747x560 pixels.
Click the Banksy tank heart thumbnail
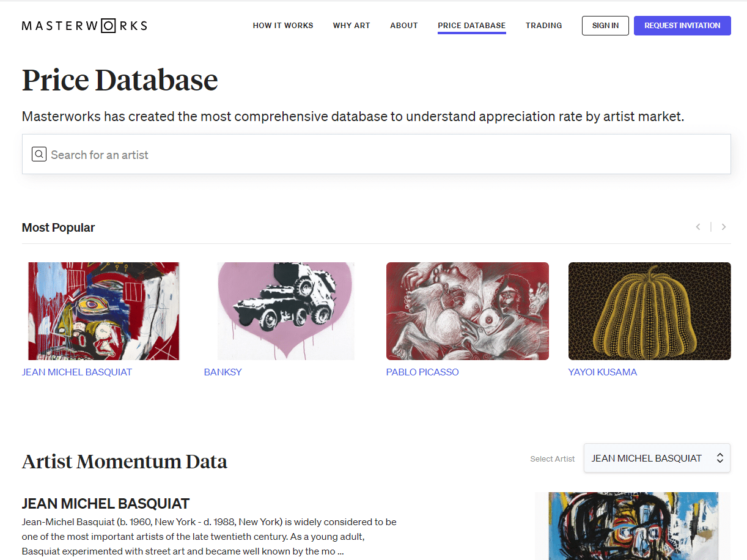tap(285, 311)
